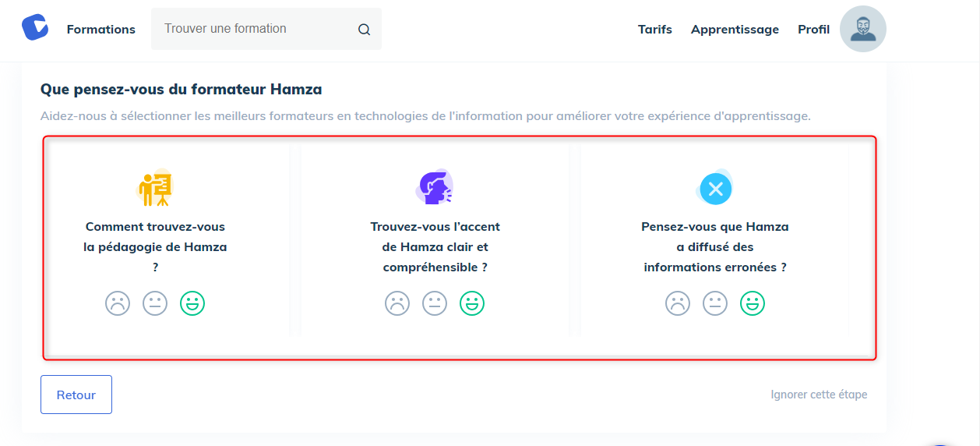This screenshot has height=446, width=980.
Task: Open the Apprentissage menu item
Action: 735,30
